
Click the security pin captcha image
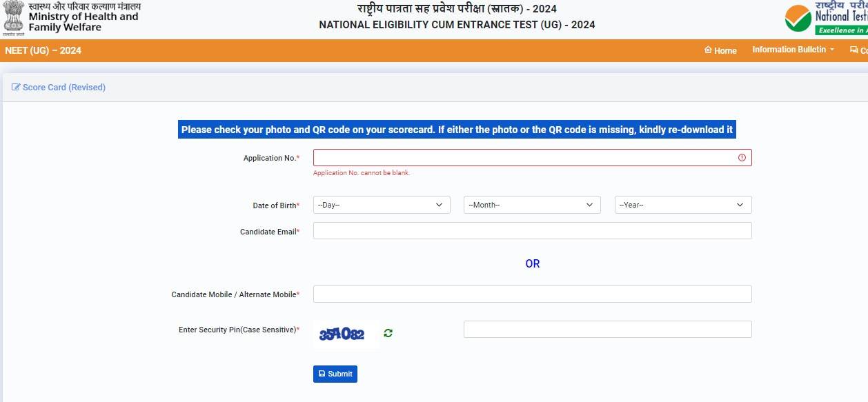342,334
